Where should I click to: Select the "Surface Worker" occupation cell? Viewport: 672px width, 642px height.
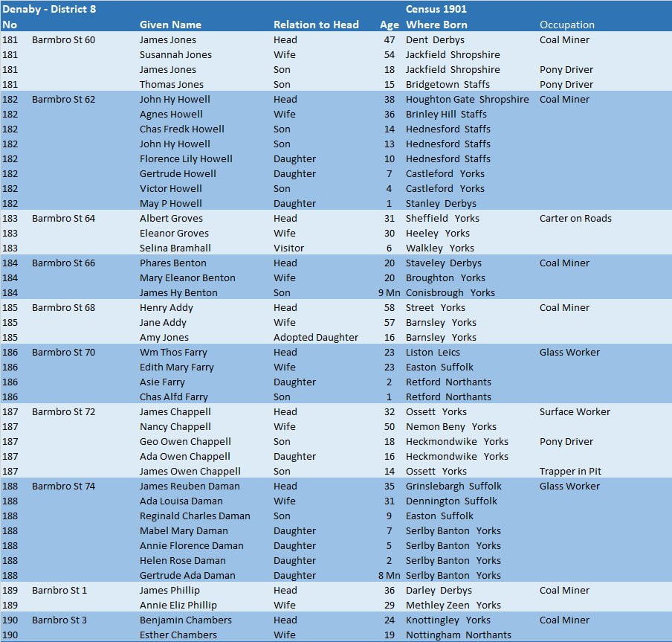point(575,411)
